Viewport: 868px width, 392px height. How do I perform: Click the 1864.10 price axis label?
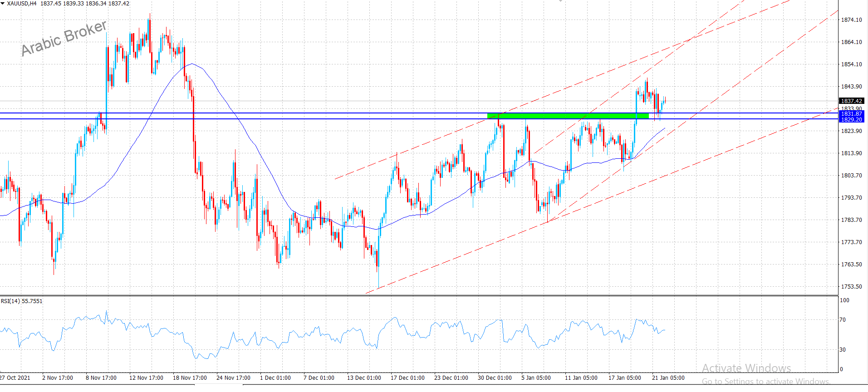pos(852,42)
